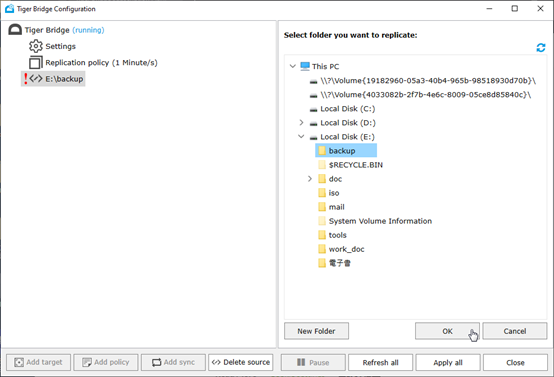Maximize the Tiger Bridge Configuration window
The height and width of the screenshot is (377, 554).
point(514,8)
